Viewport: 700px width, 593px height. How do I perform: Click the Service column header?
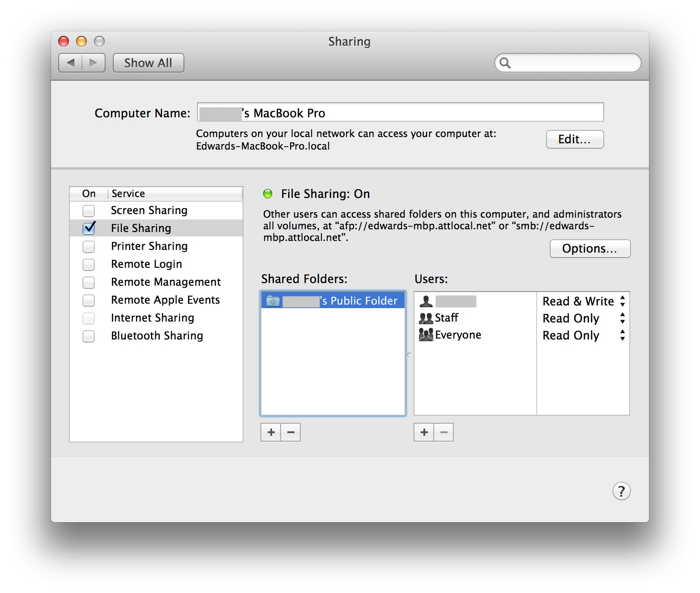tap(175, 194)
